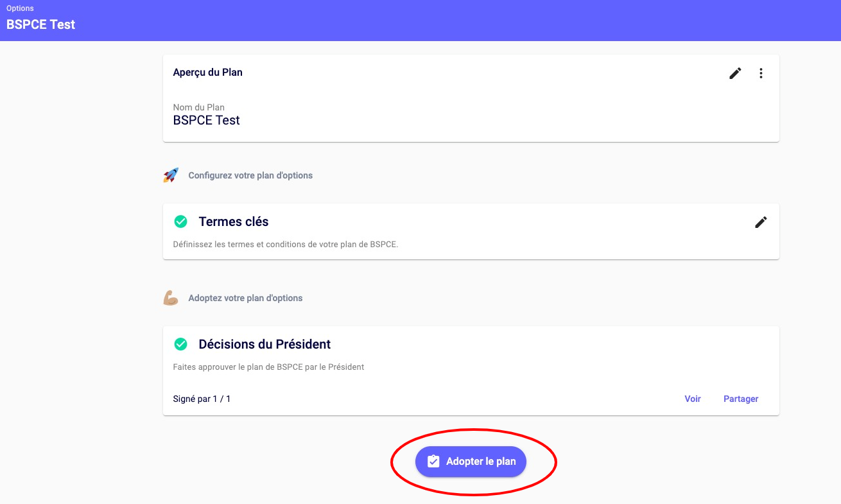The width and height of the screenshot is (841, 504).
Task: Click the BSPCE Test header title
Action: tap(40, 24)
